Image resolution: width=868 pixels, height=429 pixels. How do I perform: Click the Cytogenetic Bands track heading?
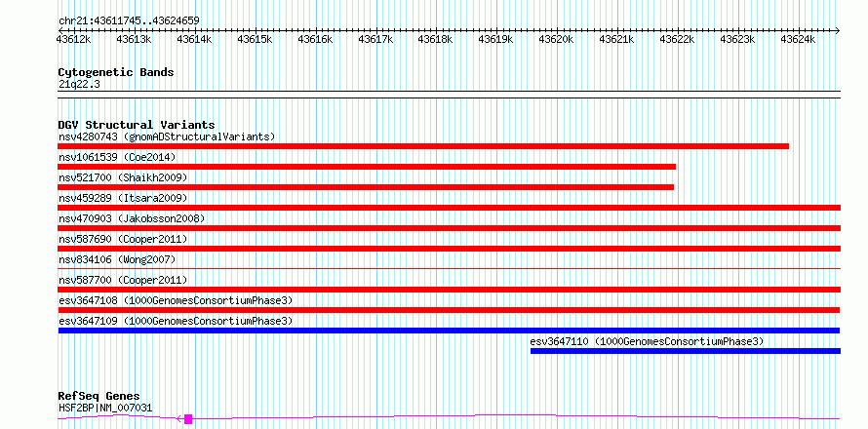pyautogui.click(x=116, y=72)
